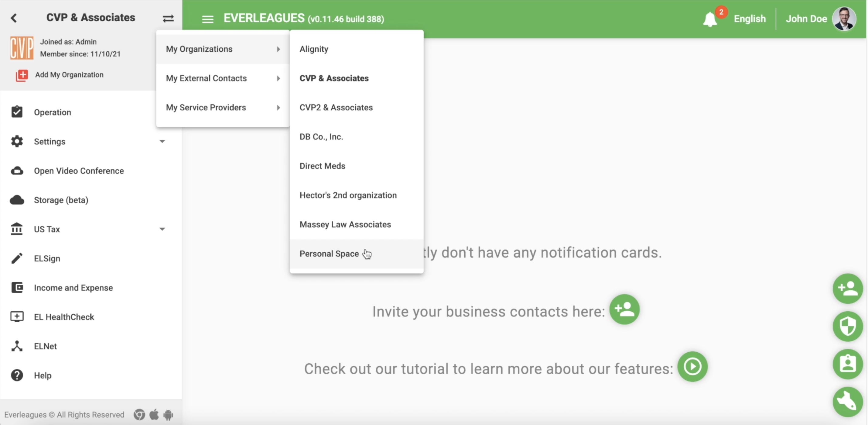The width and height of the screenshot is (868, 425).
Task: Click the ELSign pencil icon
Action: (17, 258)
